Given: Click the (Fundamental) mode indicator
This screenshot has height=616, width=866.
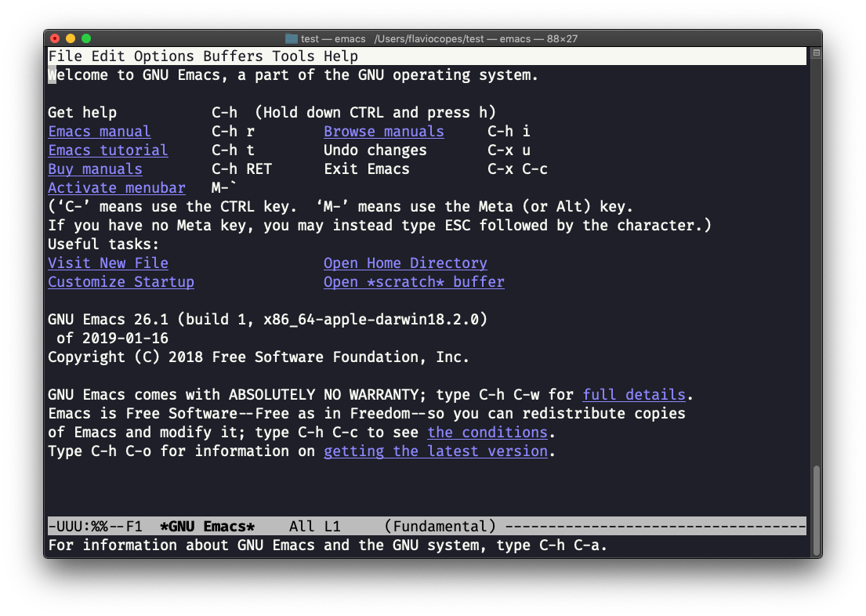Looking at the screenshot, I should click(x=440, y=526).
